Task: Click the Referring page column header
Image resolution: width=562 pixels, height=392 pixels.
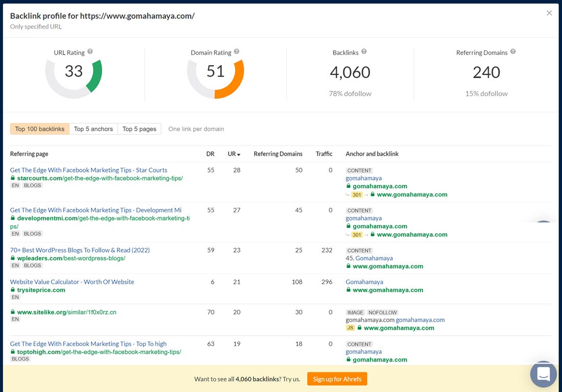Action: pos(29,154)
